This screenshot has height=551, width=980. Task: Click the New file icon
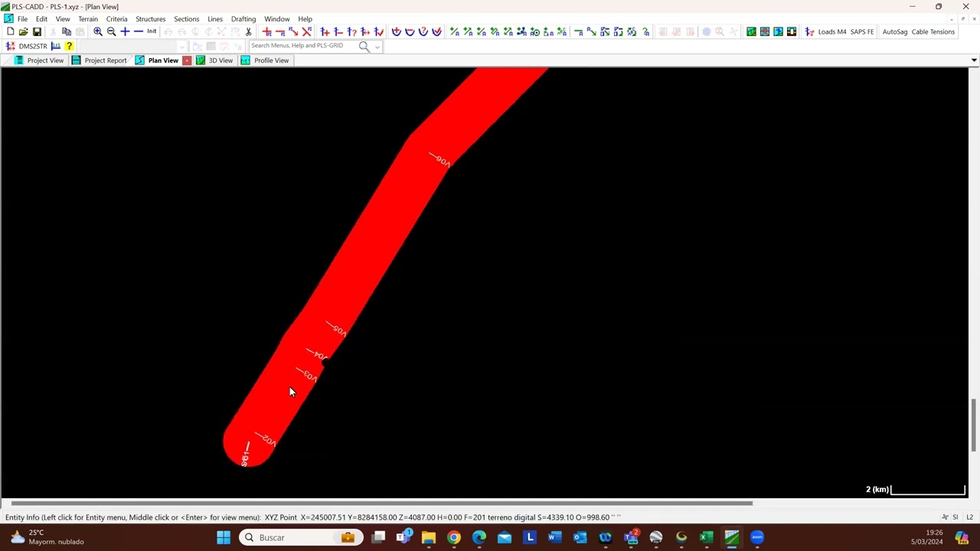point(10,31)
